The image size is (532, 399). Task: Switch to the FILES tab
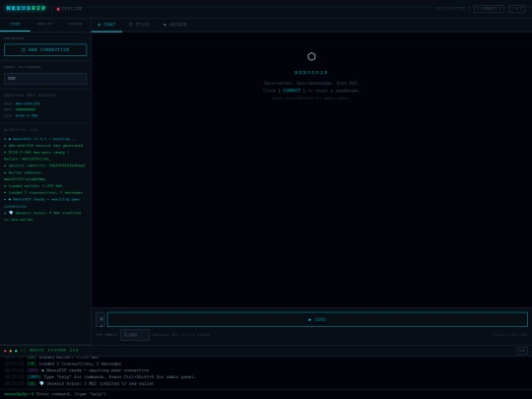(x=140, y=25)
